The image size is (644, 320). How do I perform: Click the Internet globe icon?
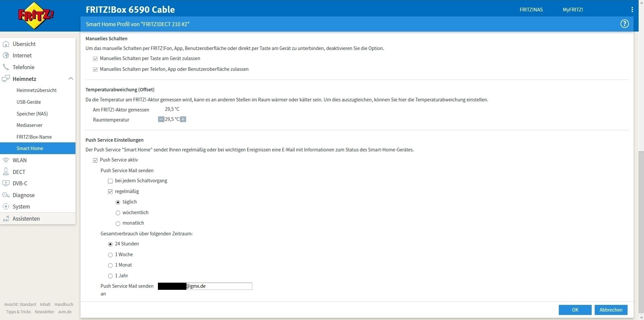6,55
